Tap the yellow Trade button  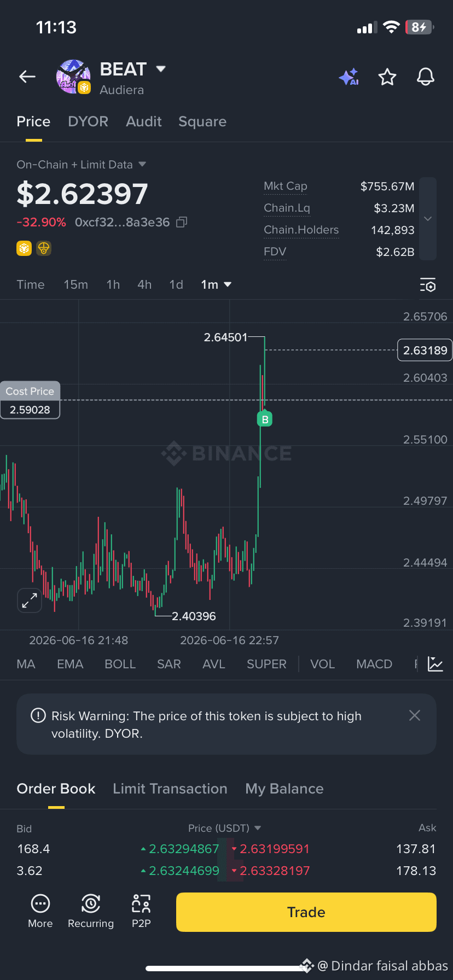pyautogui.click(x=306, y=912)
